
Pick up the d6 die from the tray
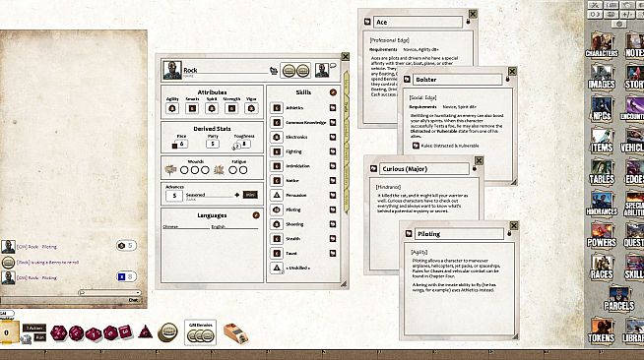[126, 331]
